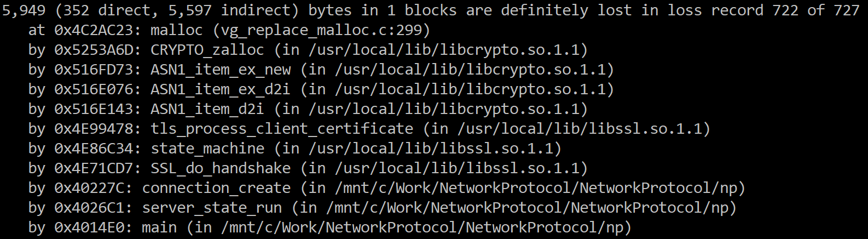Click the ASN1_item_ex_d2i function name

pos(221,89)
